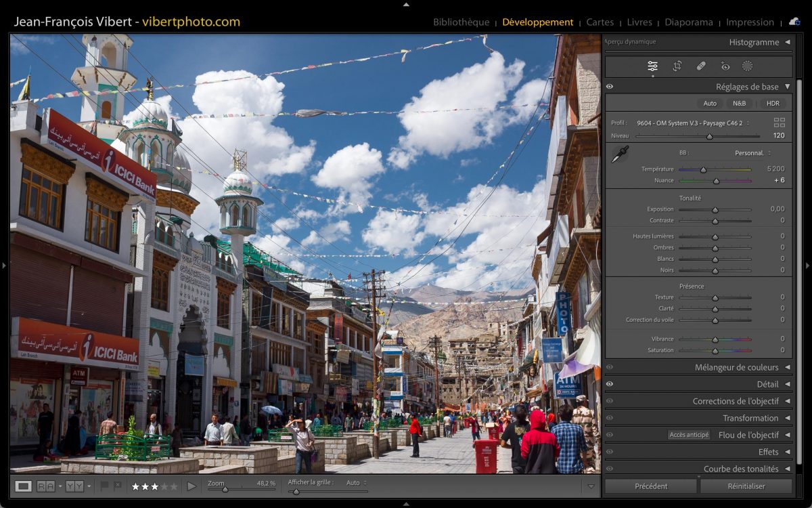Click the cloud sync status icon

click(x=794, y=22)
